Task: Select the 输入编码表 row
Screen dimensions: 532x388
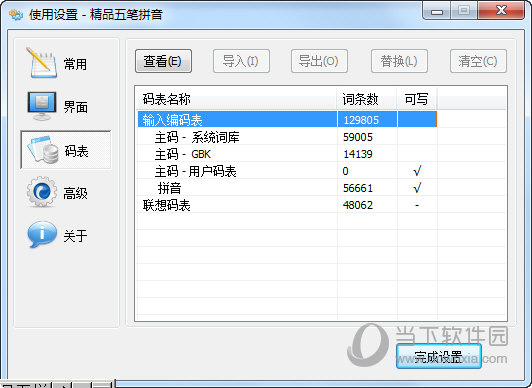Action: pos(287,120)
